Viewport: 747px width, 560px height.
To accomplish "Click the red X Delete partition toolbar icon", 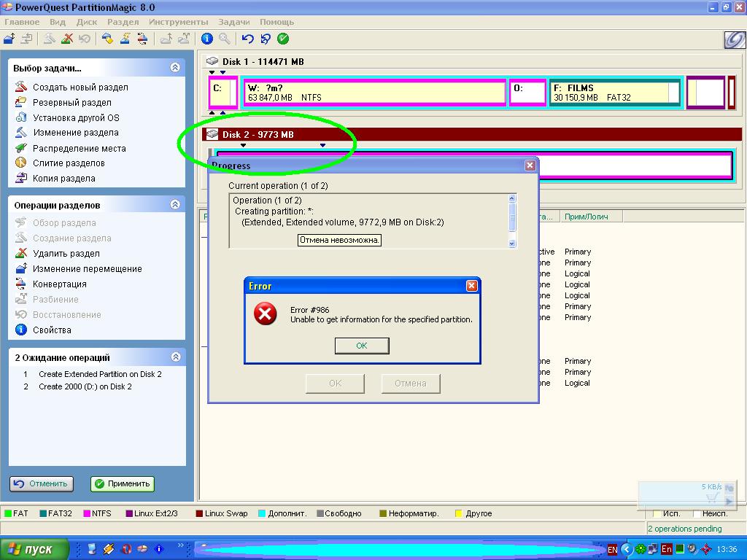I will (x=66, y=39).
